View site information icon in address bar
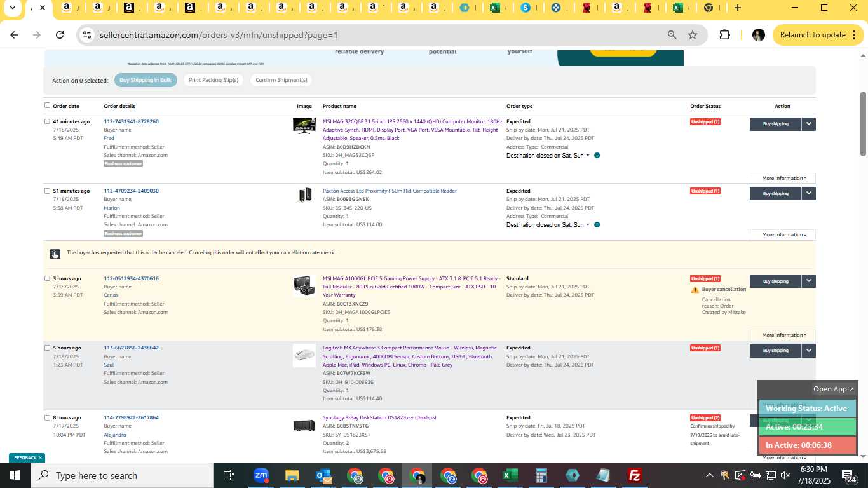This screenshot has width=868, height=488. pos(87,35)
